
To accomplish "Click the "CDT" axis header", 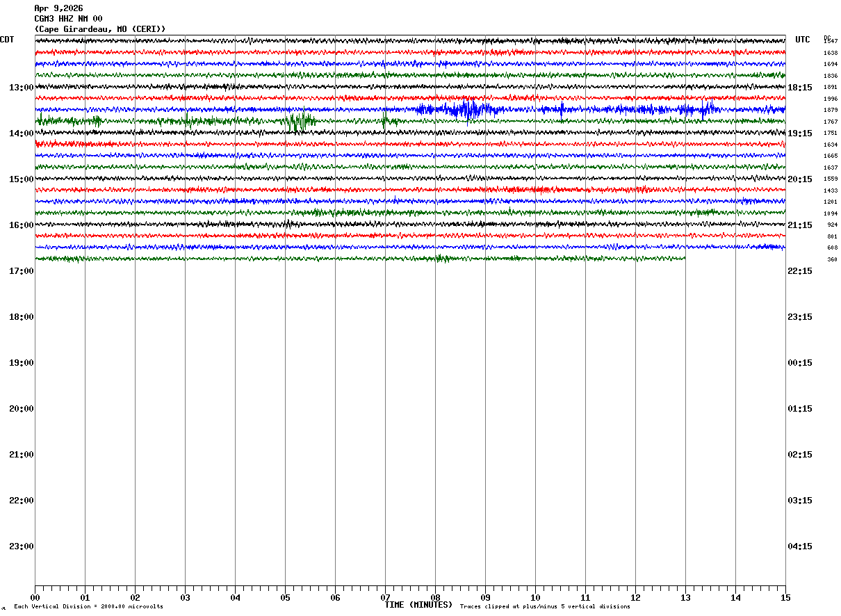I will (x=7, y=40).
